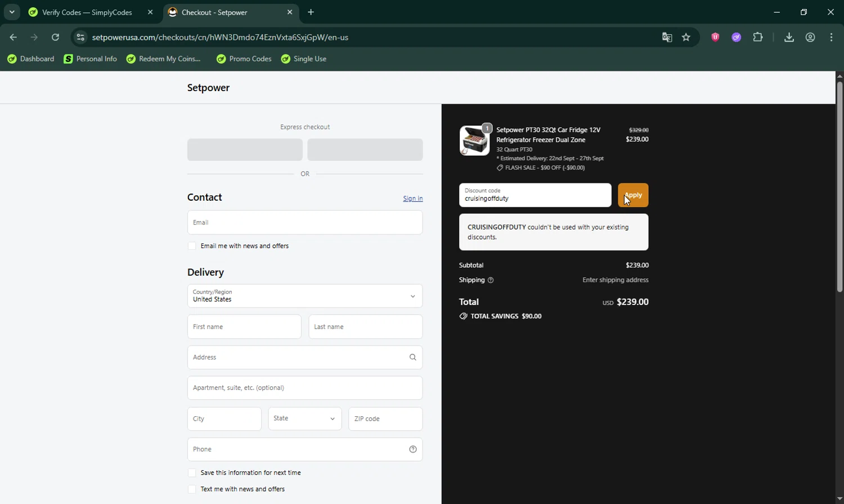Open the red shield extension icon
844x504 pixels.
(715, 37)
